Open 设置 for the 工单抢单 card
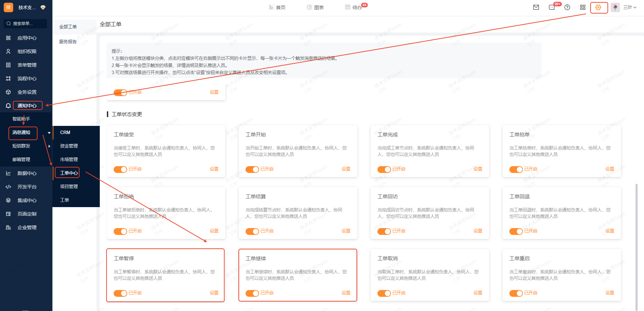 coord(609,169)
